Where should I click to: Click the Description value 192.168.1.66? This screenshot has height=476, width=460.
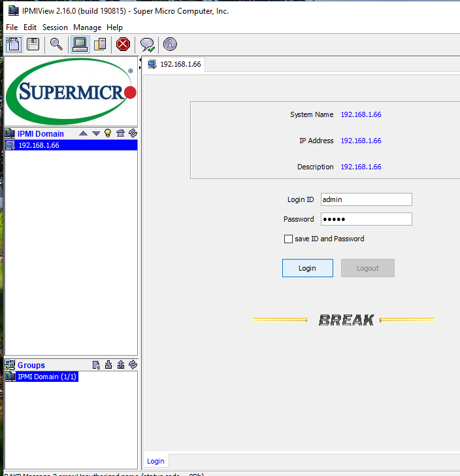pos(361,167)
